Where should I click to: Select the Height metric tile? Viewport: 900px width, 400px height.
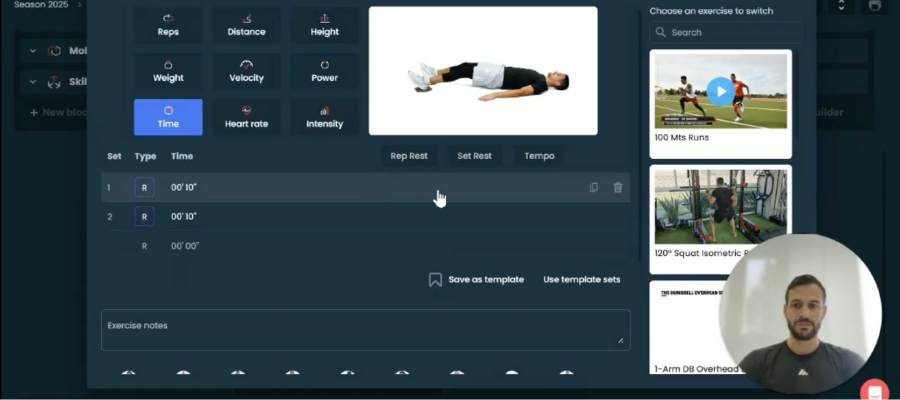324,25
